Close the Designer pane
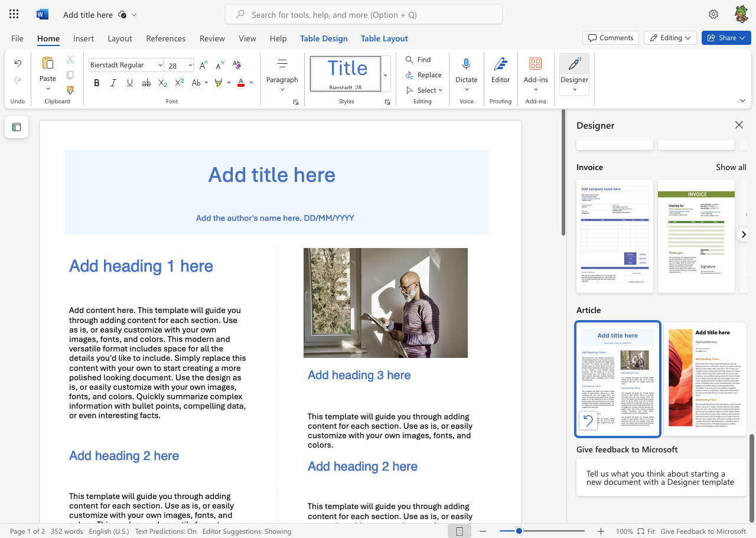Viewport: 756px width, 538px height. (739, 125)
